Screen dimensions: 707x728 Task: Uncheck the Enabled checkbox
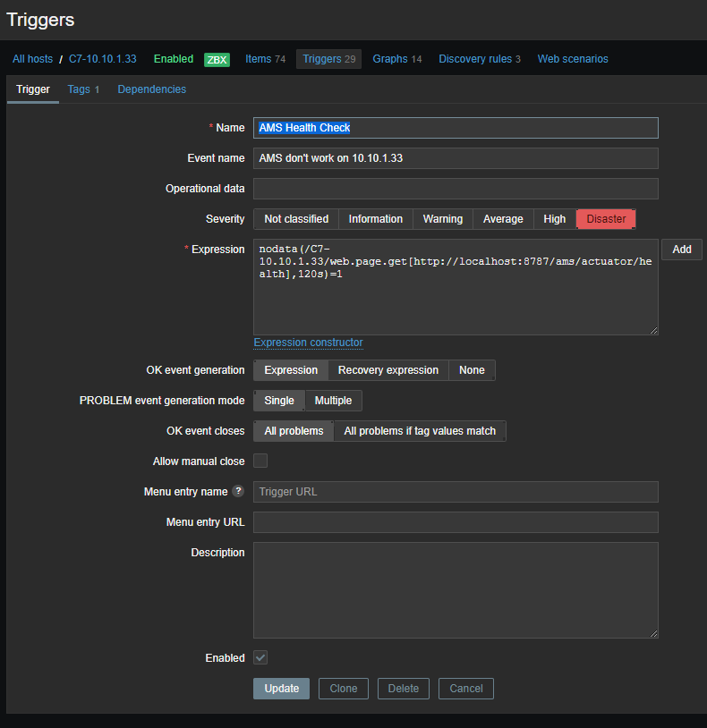coord(260,657)
